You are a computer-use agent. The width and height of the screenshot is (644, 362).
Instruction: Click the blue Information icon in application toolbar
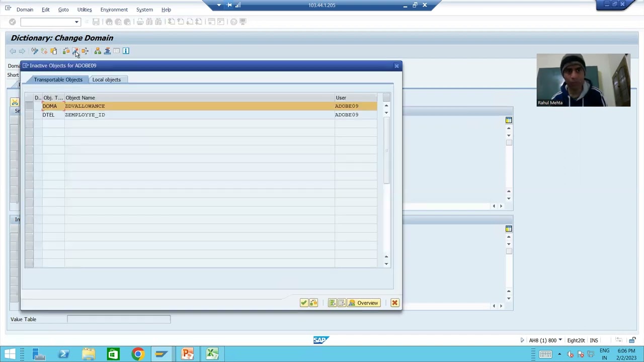[x=126, y=51]
